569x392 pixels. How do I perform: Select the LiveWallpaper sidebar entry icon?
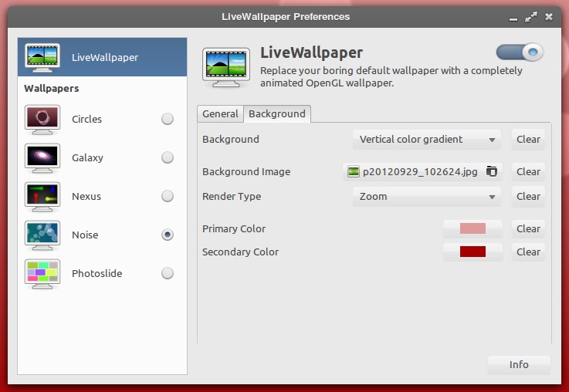click(x=42, y=57)
